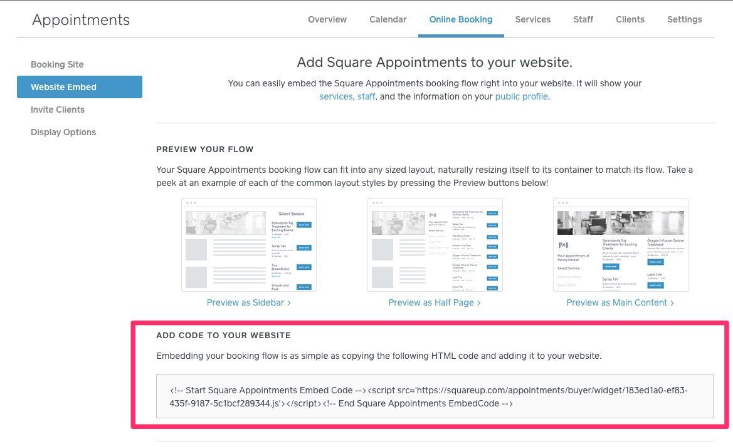Open the 'Preview as Half Page' link

click(434, 302)
